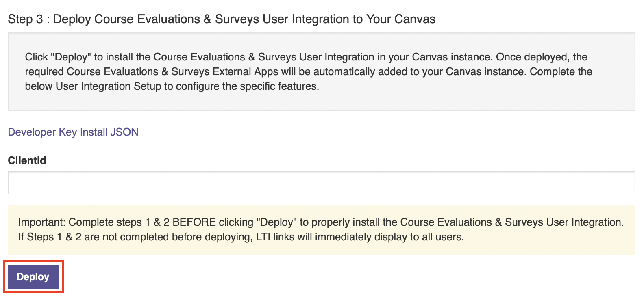This screenshot has width=644, height=298.
Task: Click the Deploy Course Evaluations title
Action: click(x=221, y=19)
